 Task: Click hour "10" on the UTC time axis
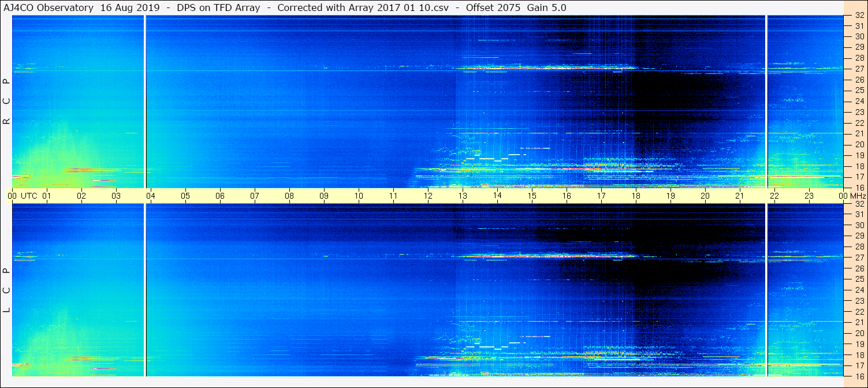click(359, 196)
